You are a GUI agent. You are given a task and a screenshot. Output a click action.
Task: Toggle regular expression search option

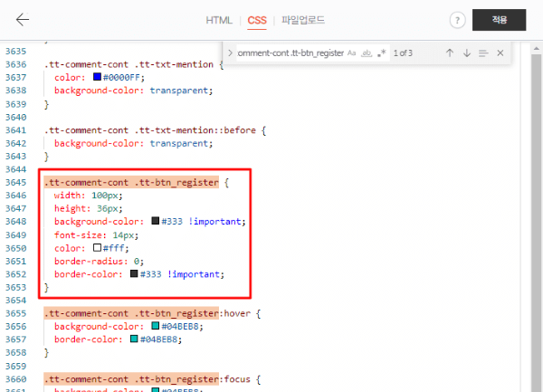[382, 53]
